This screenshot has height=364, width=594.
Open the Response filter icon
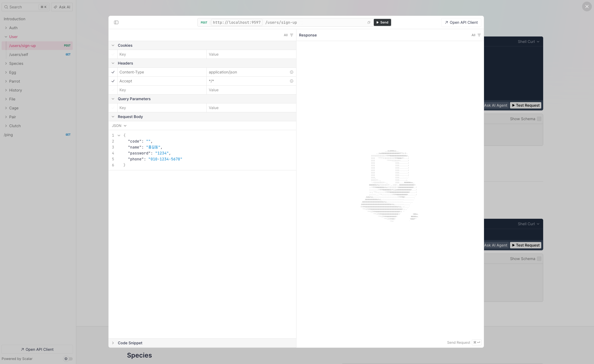[x=479, y=35]
